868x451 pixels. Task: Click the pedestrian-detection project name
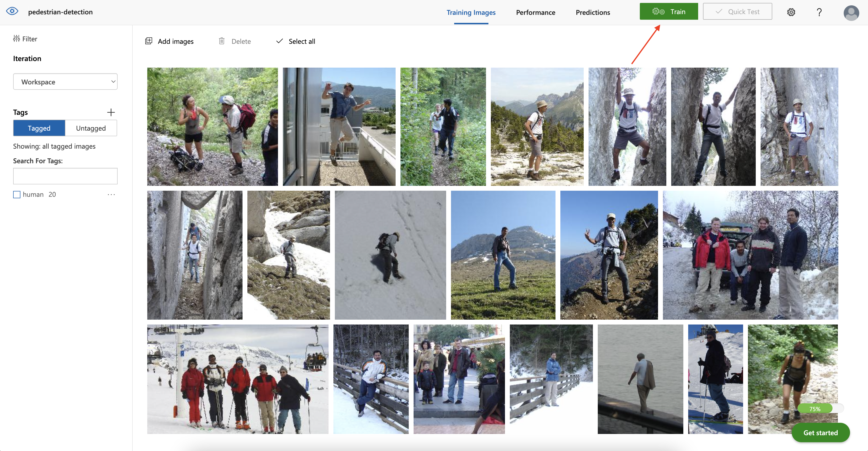coord(60,12)
